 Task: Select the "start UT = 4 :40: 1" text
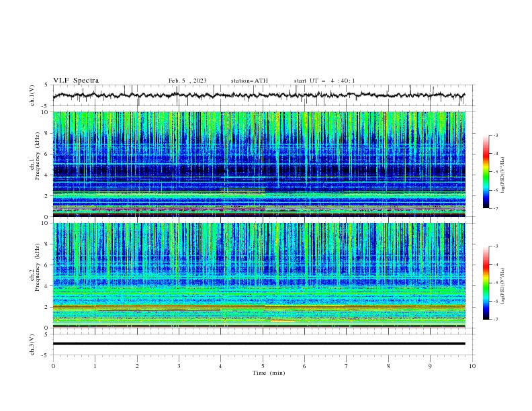click(324, 81)
